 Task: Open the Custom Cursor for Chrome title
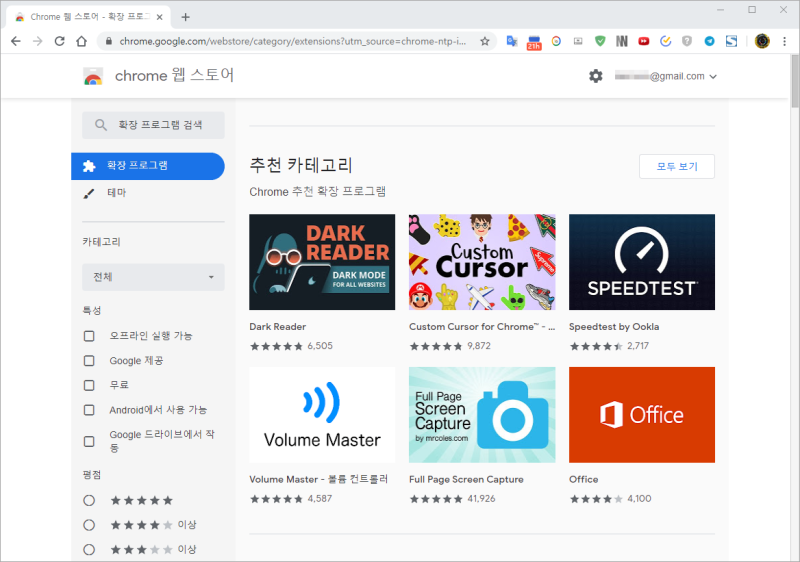(x=482, y=327)
